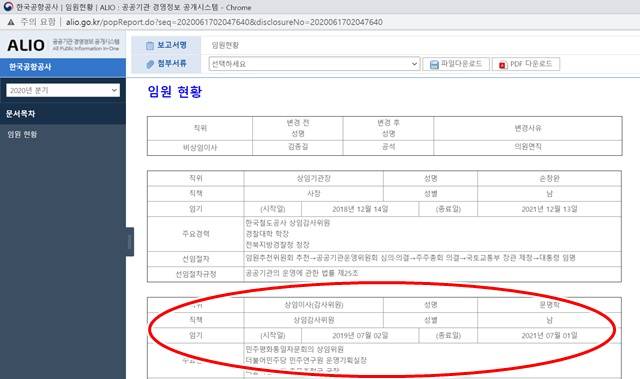
Task: Click 더불어민주당 민주연구원 운영기획실장 line
Action: (306, 360)
